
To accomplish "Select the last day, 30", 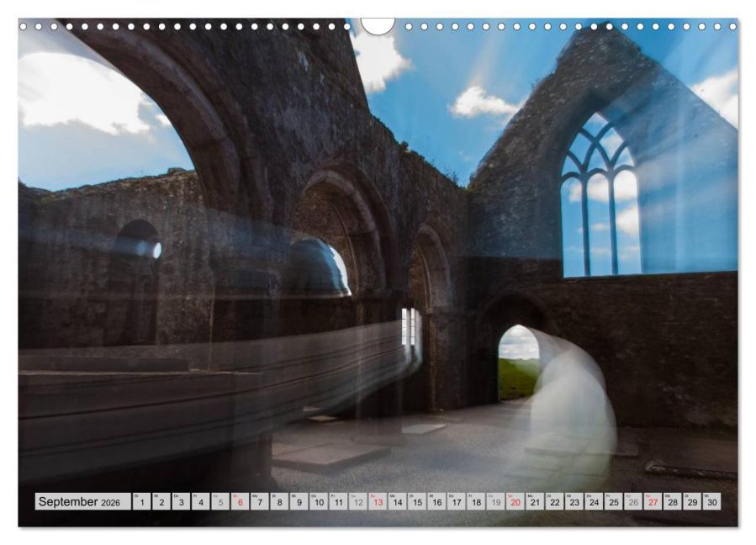I will (712, 502).
